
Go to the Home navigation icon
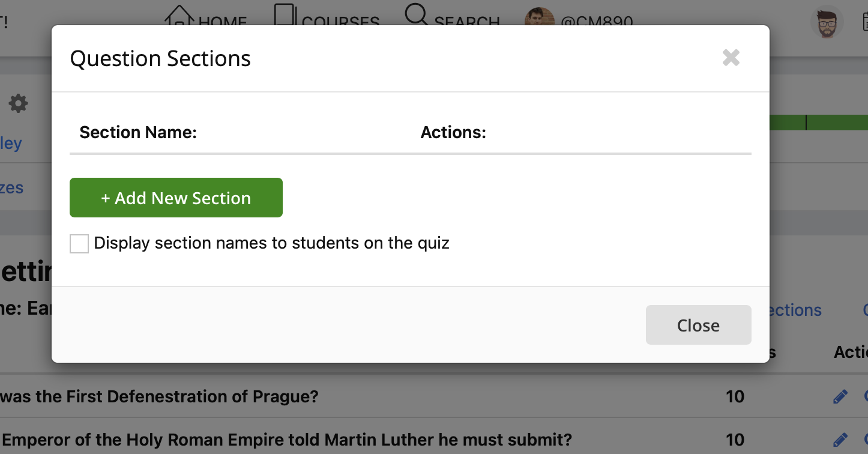(179, 15)
